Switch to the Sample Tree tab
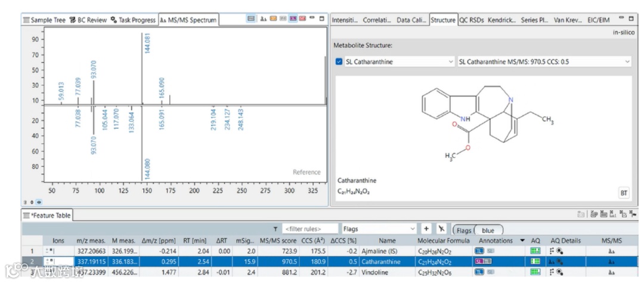The width and height of the screenshot is (644, 283). [x=44, y=20]
